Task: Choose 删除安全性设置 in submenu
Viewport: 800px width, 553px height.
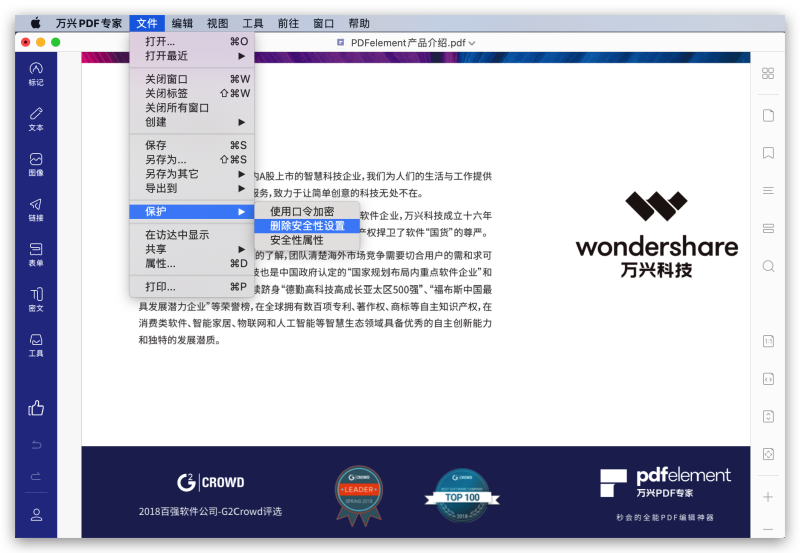Action: (307, 225)
